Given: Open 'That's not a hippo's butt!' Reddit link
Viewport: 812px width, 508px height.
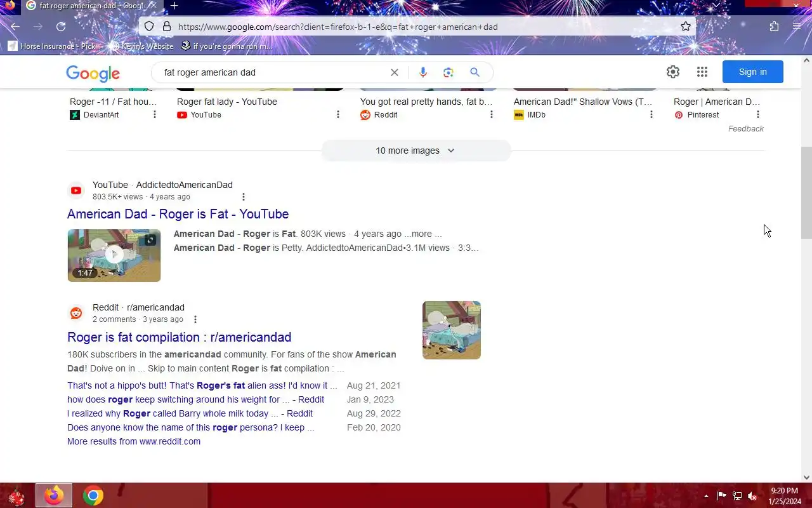Looking at the screenshot, I should pyautogui.click(x=202, y=385).
